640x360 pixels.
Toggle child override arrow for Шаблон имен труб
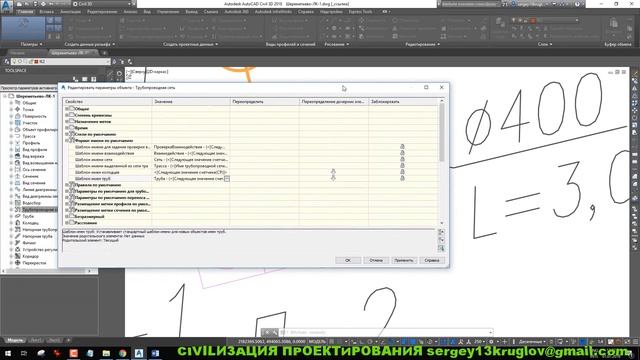pyautogui.click(x=333, y=178)
